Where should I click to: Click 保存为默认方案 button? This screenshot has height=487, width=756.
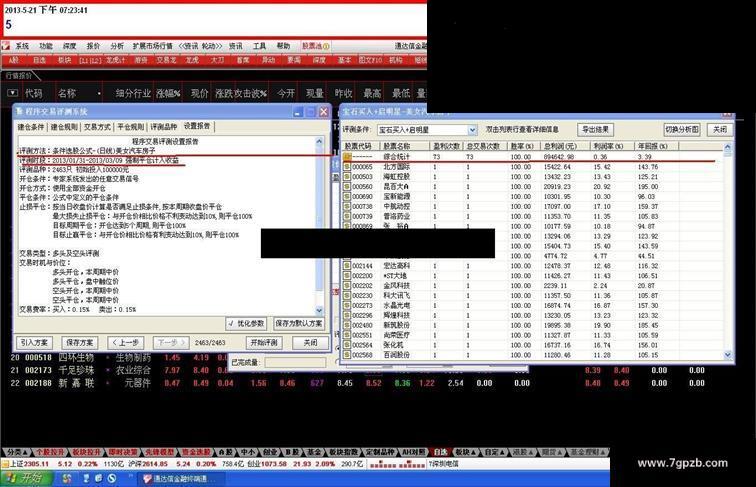coord(298,323)
